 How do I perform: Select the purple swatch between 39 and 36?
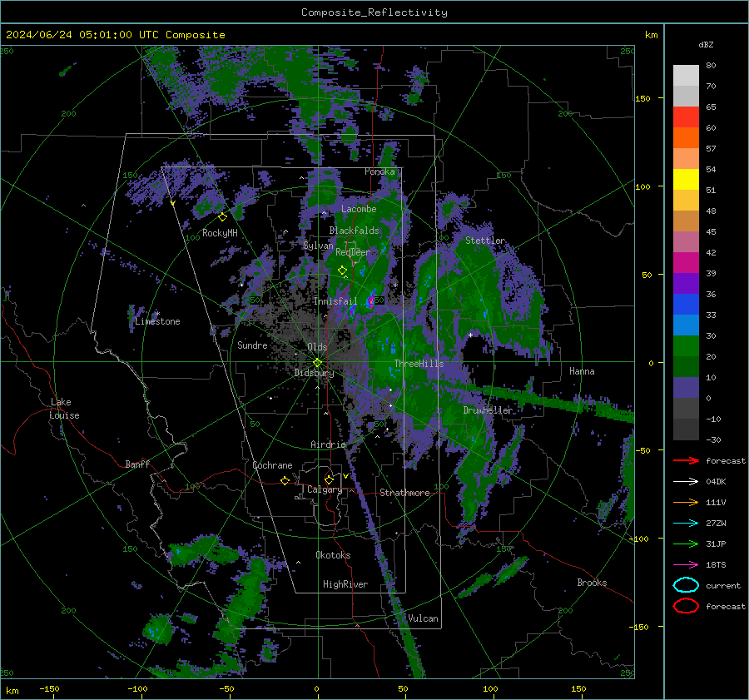pyautogui.click(x=686, y=284)
